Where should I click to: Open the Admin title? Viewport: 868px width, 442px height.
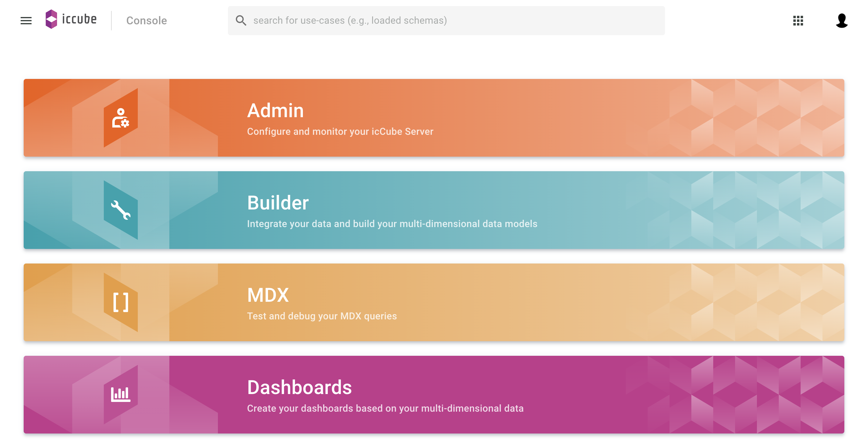(x=275, y=110)
